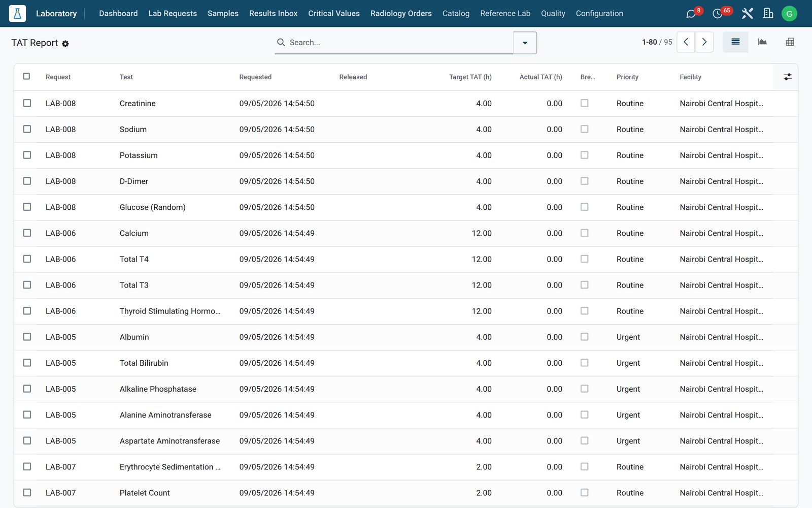This screenshot has width=812, height=508.
Task: Open the messages chat bubble icon
Action: tap(691, 14)
